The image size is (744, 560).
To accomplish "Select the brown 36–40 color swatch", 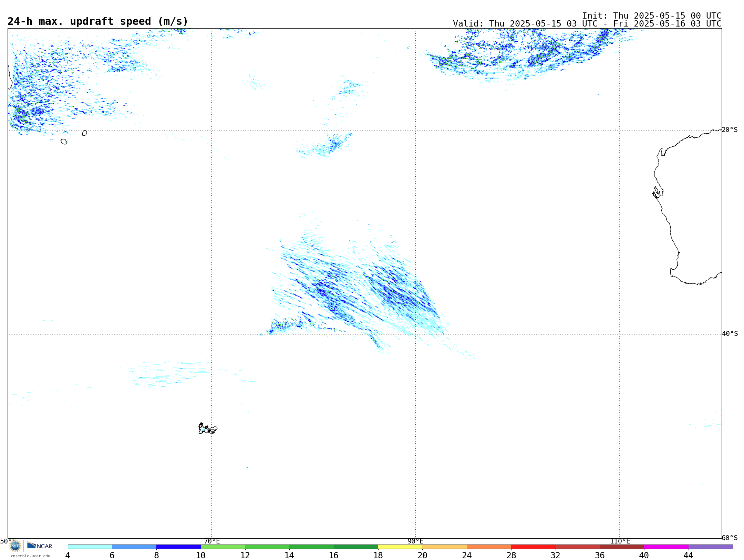I will (622, 547).
